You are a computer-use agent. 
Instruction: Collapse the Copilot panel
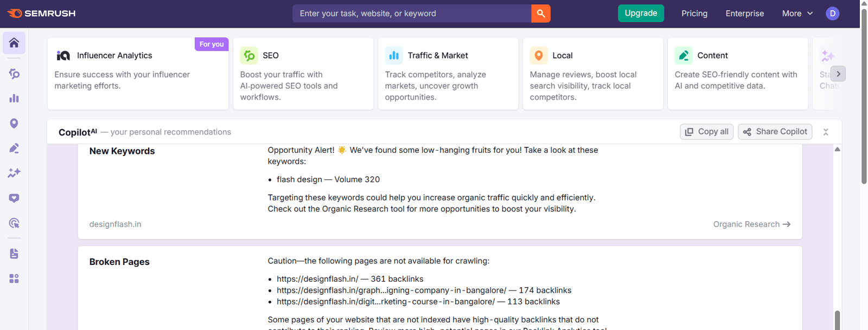point(826,132)
